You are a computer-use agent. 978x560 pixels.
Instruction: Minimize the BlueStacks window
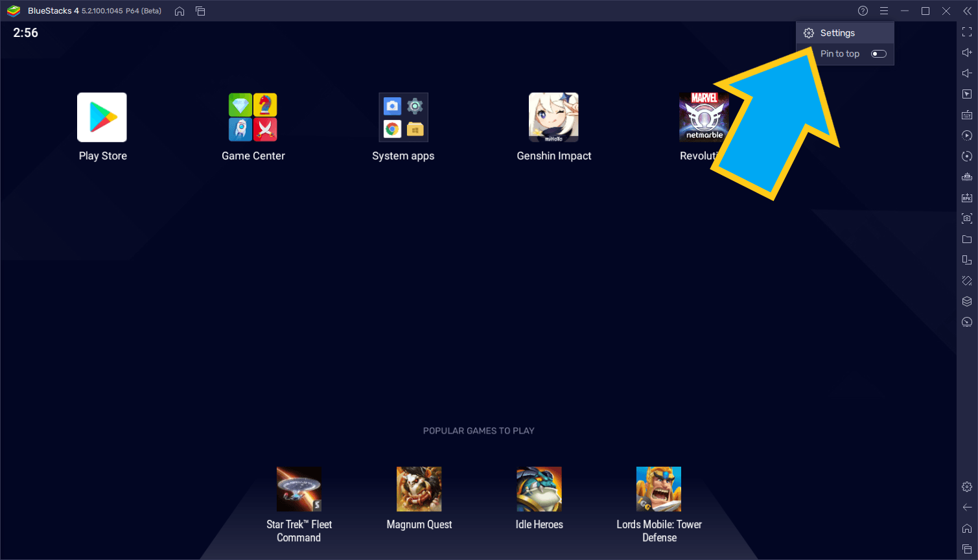coord(905,11)
